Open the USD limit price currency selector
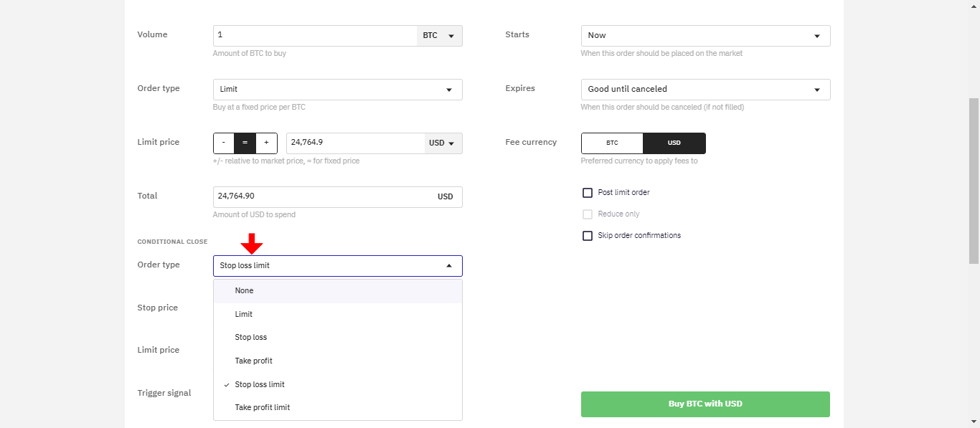 (x=443, y=143)
